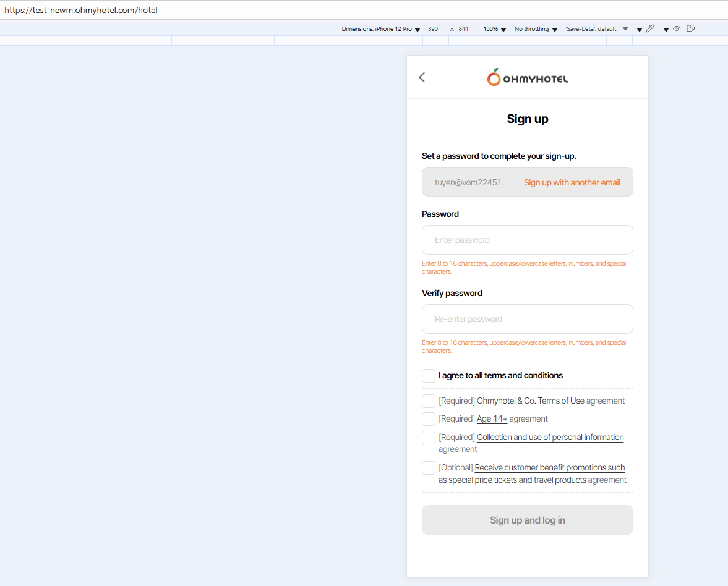The image size is (728, 586).
Task: Open the arrow dropdown beside the eye icon
Action: 666,29
